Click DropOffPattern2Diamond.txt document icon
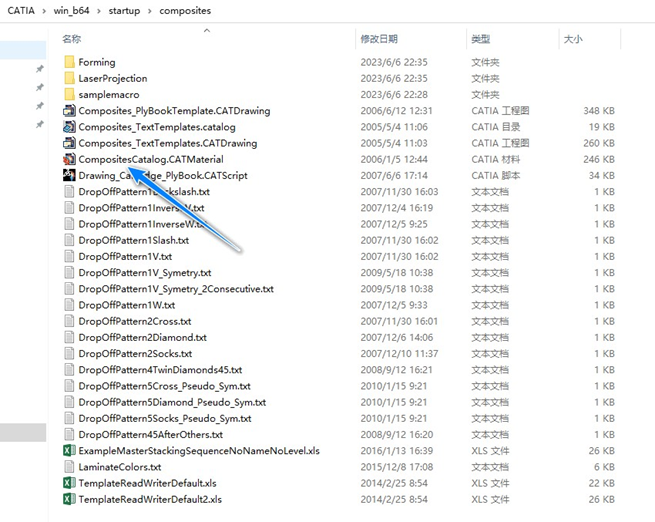Viewport: 655px width, 522px height. pos(69,337)
